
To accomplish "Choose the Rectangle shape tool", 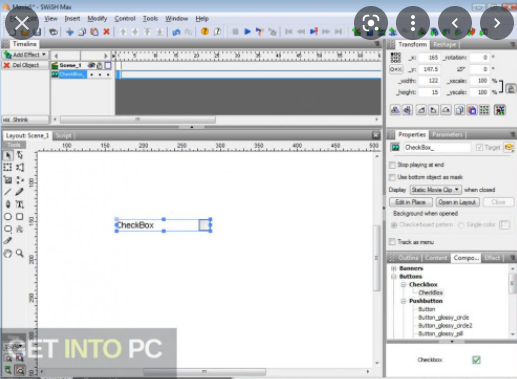I will 20,217.
